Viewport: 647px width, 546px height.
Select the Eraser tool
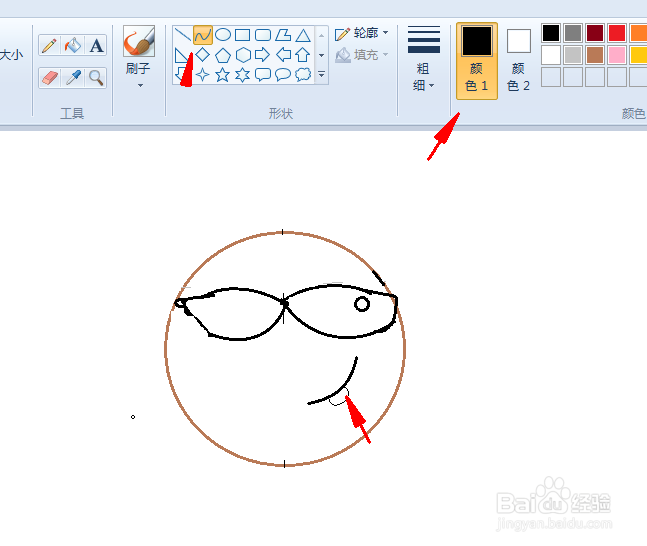click(x=50, y=78)
